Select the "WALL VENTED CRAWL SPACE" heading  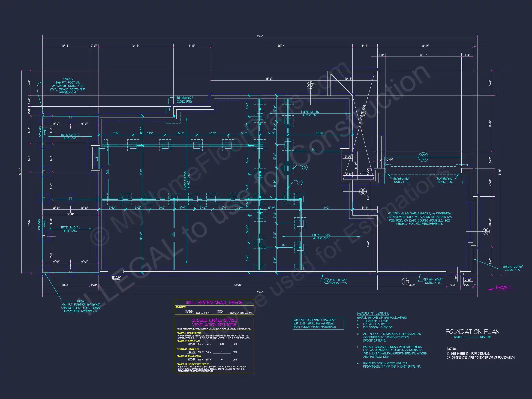(x=214, y=302)
